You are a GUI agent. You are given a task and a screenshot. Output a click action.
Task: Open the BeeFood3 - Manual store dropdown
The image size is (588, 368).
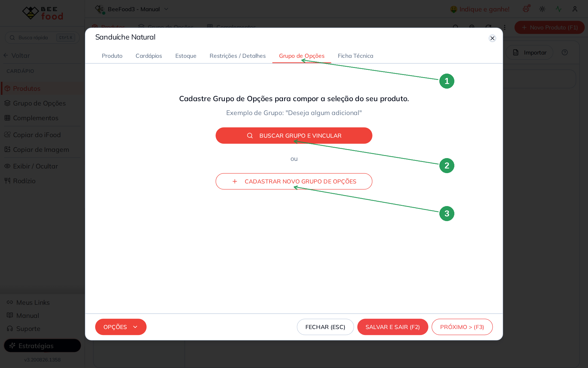click(x=132, y=9)
